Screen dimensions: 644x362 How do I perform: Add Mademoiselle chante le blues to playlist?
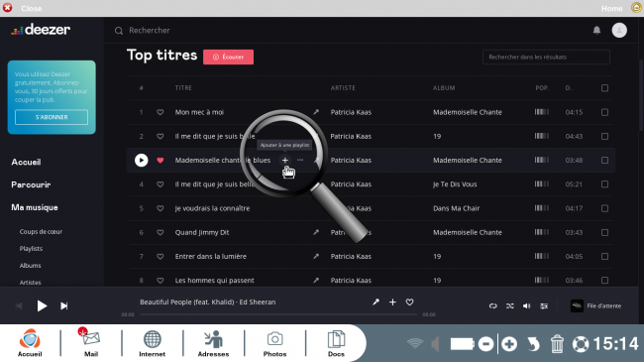click(x=285, y=160)
